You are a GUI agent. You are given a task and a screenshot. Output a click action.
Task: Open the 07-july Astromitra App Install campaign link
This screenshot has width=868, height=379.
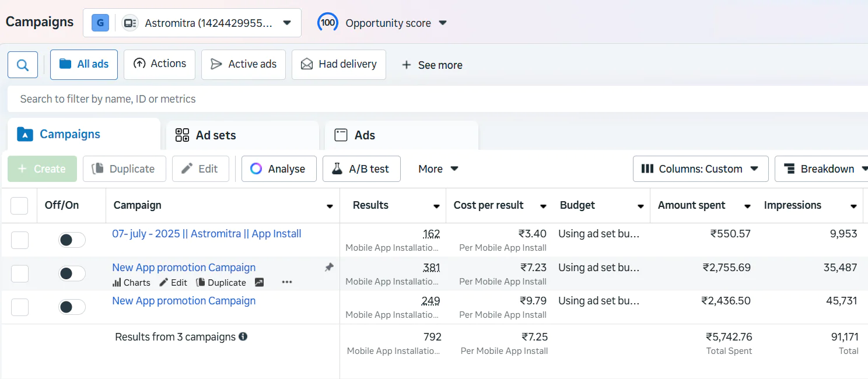click(x=206, y=234)
